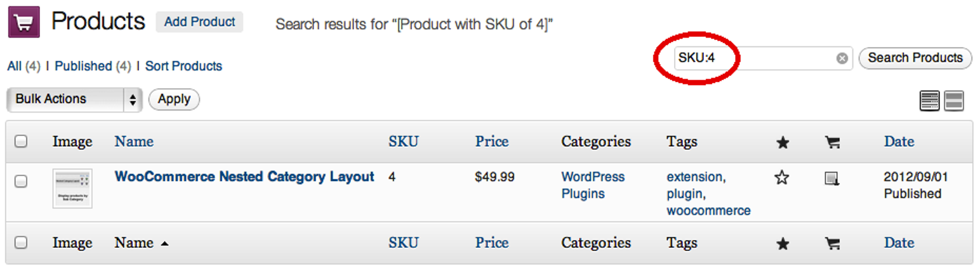Click the purple WooCommerce cart icon
This screenshot has height=270, width=980.
tap(24, 22)
